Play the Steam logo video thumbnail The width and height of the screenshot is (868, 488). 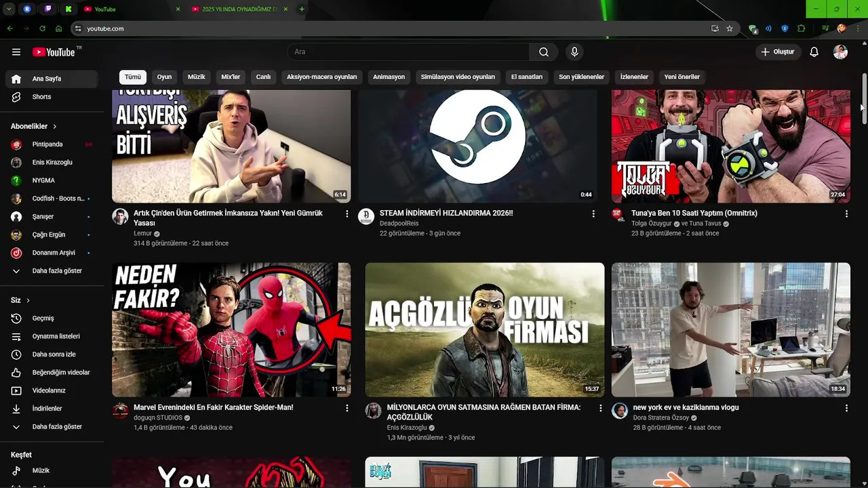[477, 146]
